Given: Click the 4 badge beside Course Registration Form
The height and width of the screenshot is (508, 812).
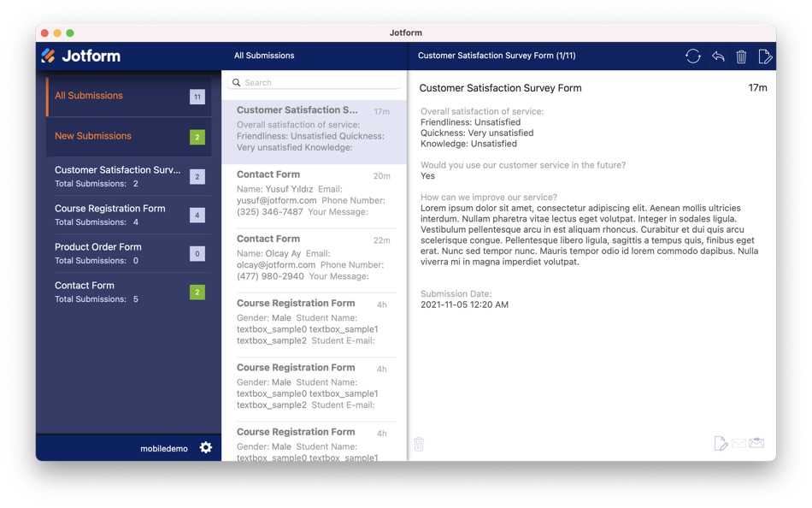Looking at the screenshot, I should click(x=197, y=216).
